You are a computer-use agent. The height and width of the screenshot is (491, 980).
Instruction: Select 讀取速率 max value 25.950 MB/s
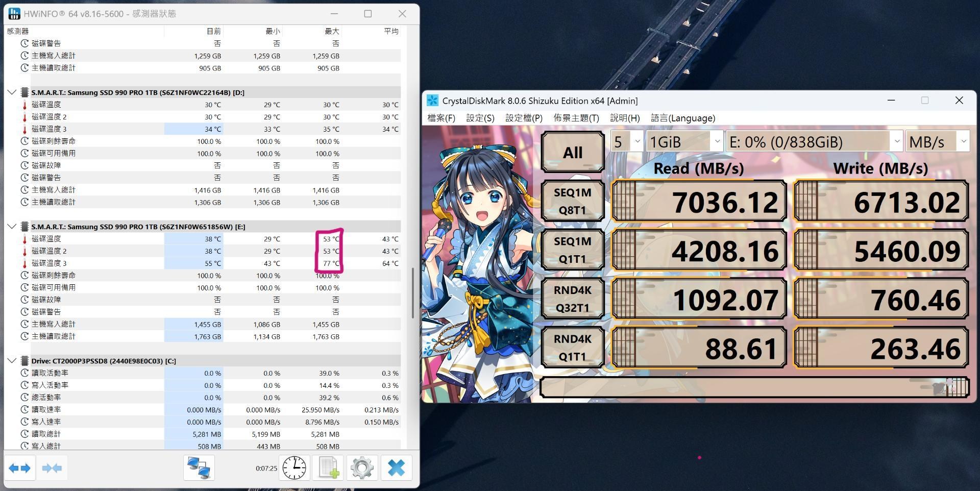[x=321, y=410]
